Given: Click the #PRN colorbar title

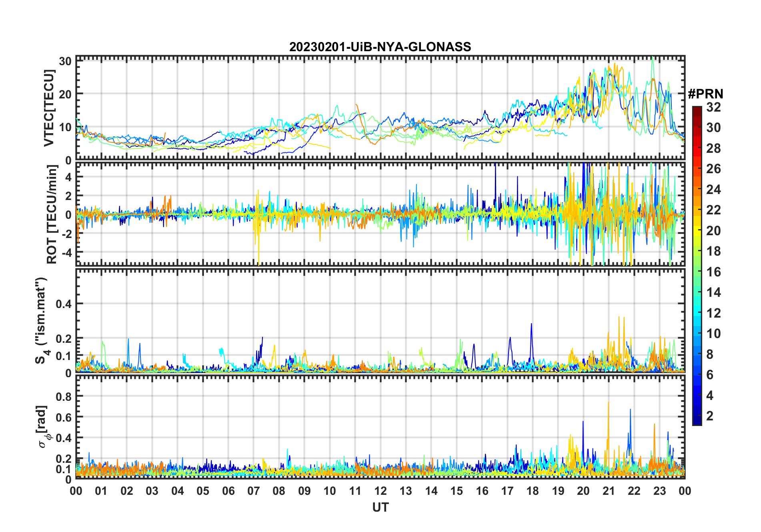Looking at the screenshot, I should point(705,94).
